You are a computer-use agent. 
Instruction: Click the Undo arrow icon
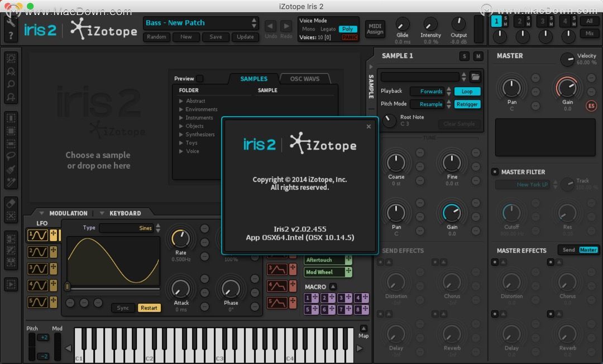(270, 26)
